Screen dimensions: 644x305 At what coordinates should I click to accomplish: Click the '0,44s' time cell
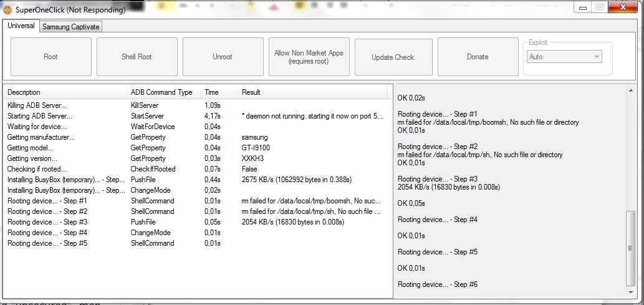pyautogui.click(x=213, y=180)
